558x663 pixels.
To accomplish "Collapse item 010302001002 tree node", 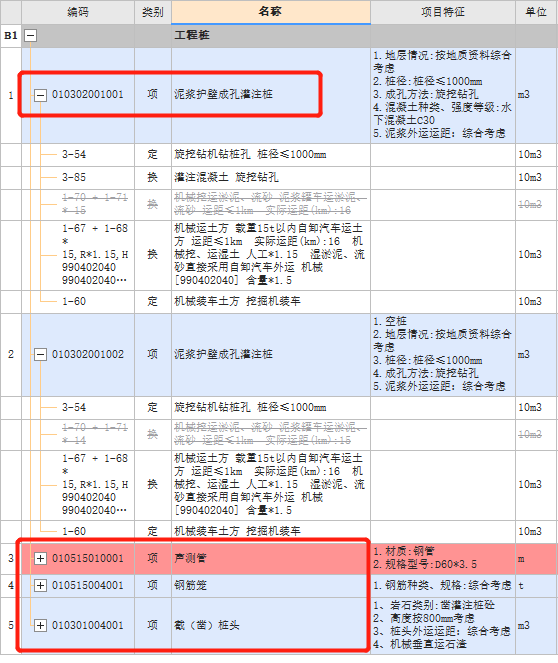I will click(x=40, y=354).
